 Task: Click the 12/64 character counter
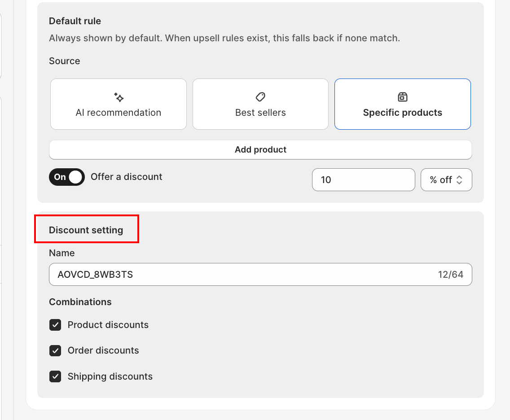click(x=450, y=274)
